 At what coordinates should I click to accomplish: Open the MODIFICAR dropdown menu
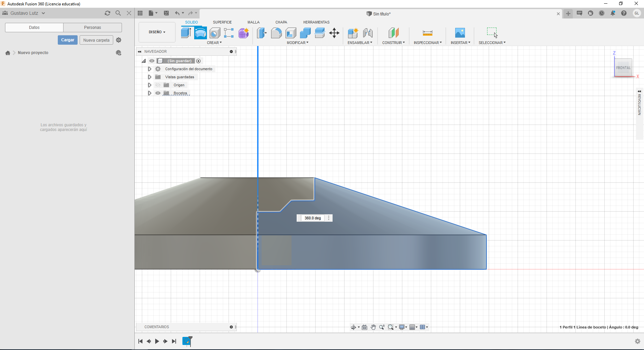click(298, 43)
